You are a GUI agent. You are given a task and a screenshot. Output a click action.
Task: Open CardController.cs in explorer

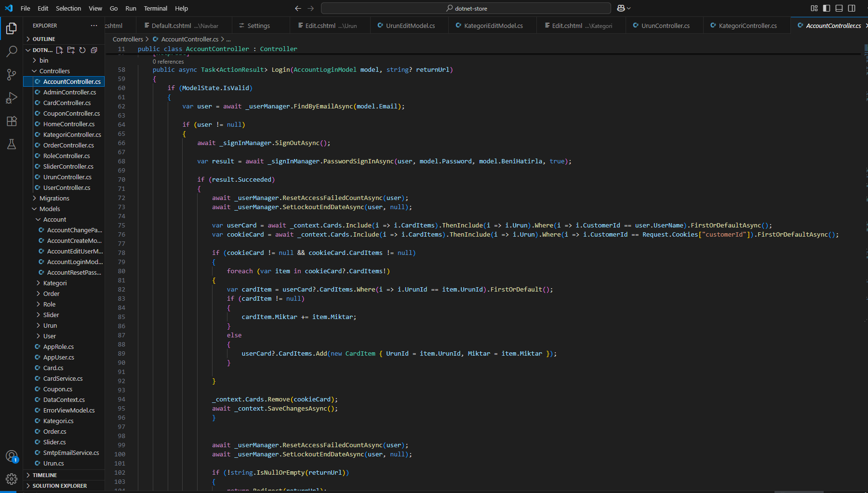coord(64,103)
